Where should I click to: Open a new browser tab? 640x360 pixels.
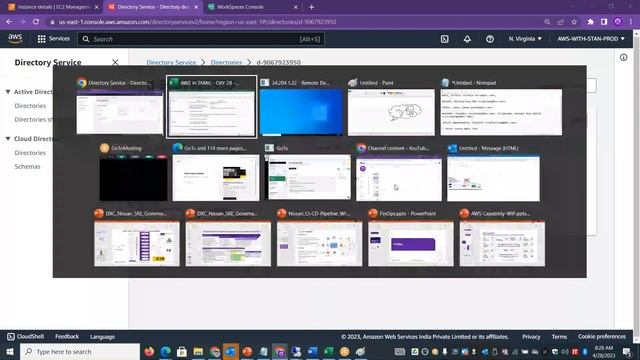[311, 7]
